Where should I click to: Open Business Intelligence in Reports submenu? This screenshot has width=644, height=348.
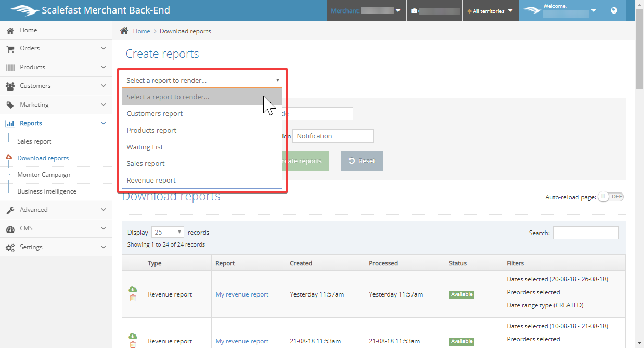coord(47,191)
